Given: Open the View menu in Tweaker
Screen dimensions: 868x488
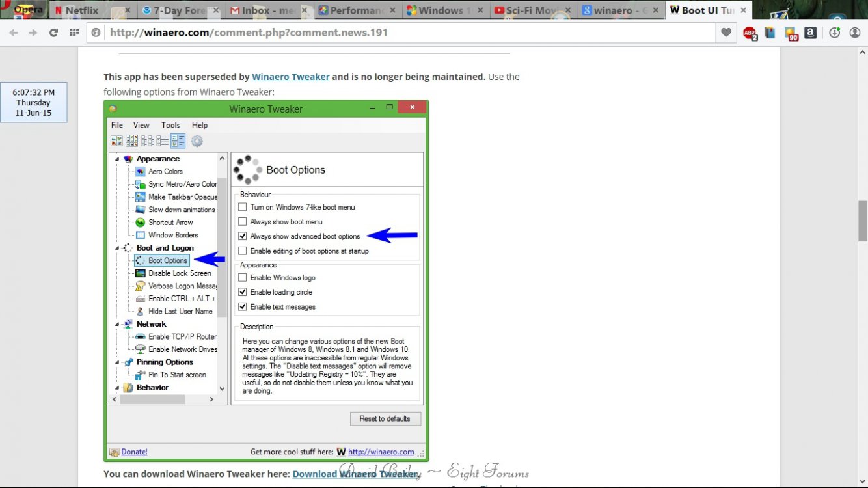Looking at the screenshot, I should 141,125.
